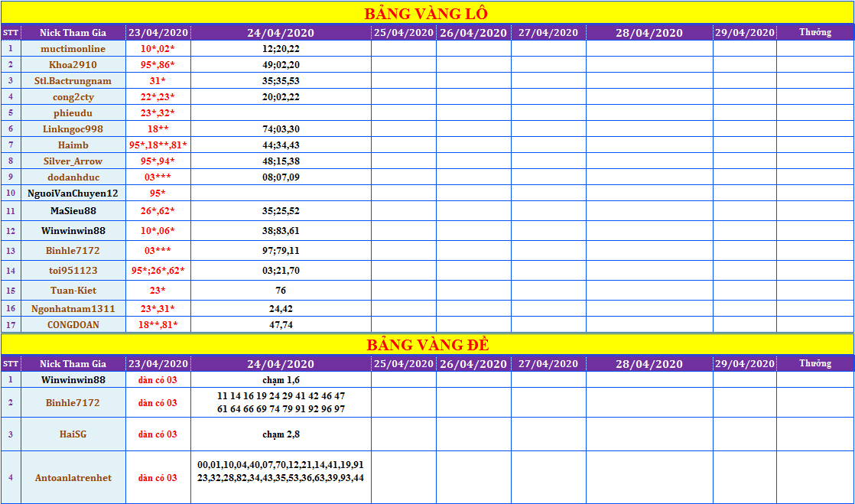Click the "49;02,20" prediction cell
Viewport: 855px width, 504px height.
point(281,65)
